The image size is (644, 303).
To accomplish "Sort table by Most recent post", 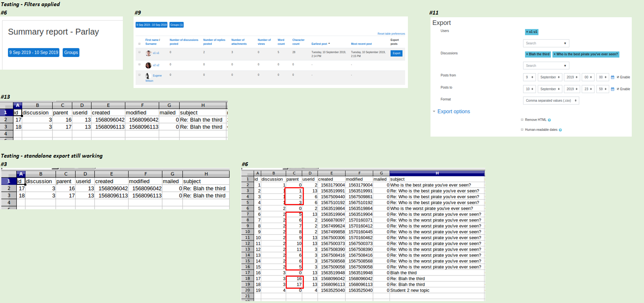I will click(361, 44).
